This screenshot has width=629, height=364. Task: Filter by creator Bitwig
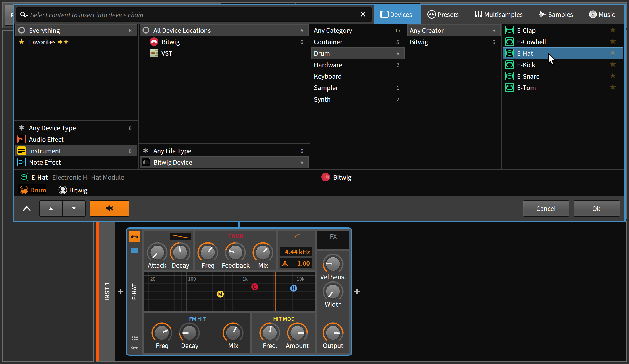(x=454, y=42)
